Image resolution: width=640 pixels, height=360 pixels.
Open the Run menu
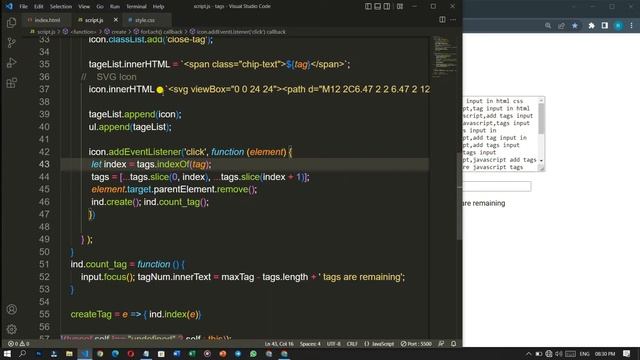115,7
